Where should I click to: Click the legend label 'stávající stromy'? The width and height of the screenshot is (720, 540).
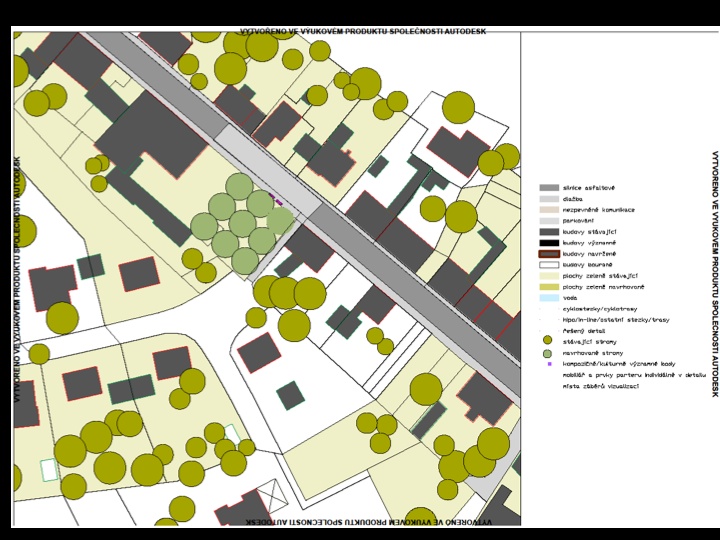coord(590,342)
